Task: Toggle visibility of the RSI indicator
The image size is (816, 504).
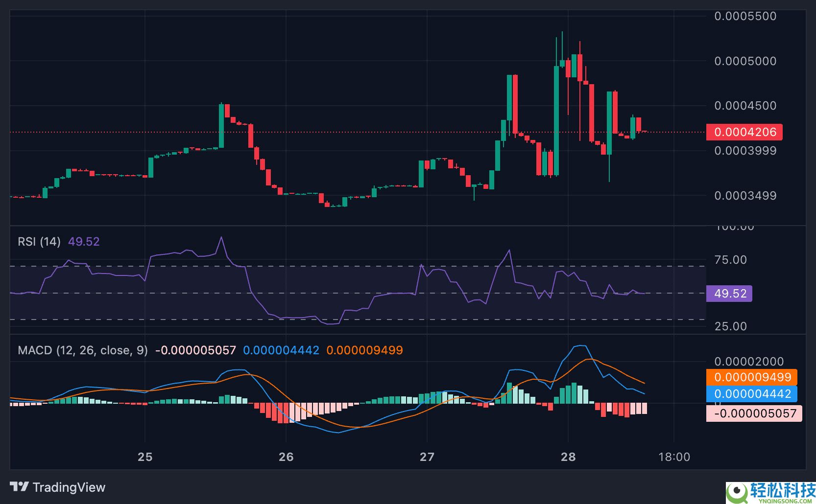Action: click(38, 242)
